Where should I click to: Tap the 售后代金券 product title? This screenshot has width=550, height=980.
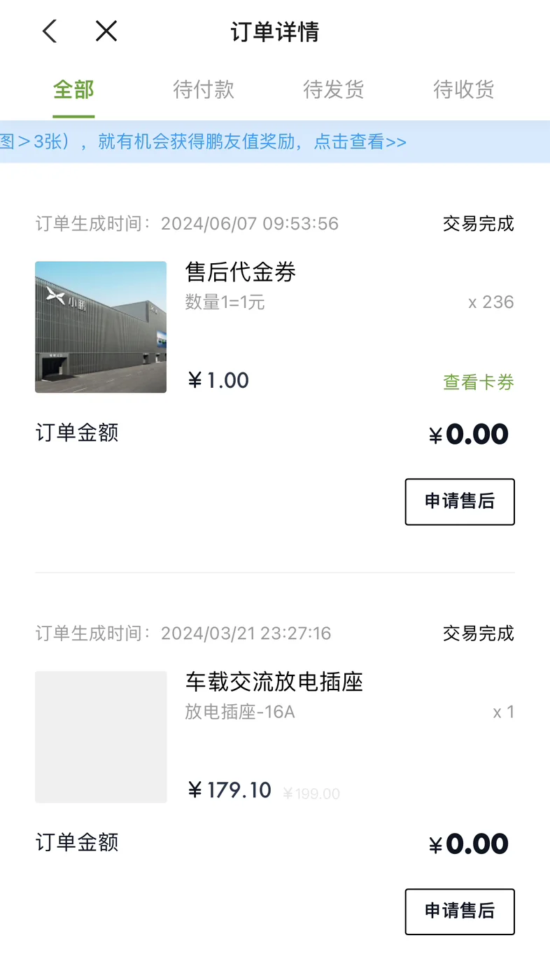(241, 272)
